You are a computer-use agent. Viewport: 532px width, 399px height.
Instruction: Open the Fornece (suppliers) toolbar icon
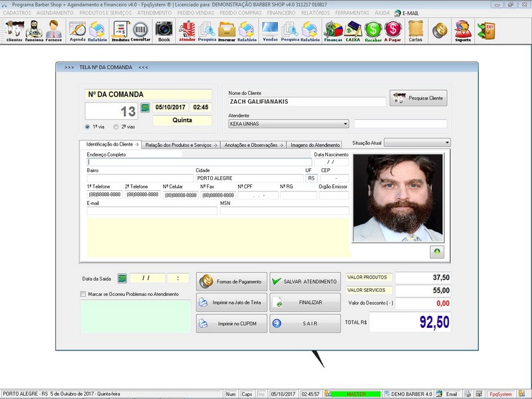click(x=54, y=31)
